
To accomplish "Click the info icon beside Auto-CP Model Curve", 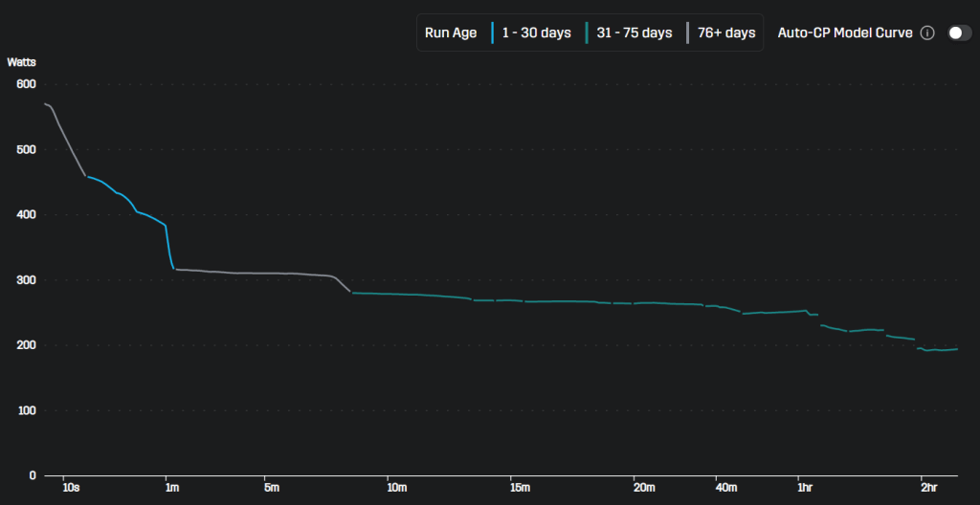I will pyautogui.click(x=926, y=33).
